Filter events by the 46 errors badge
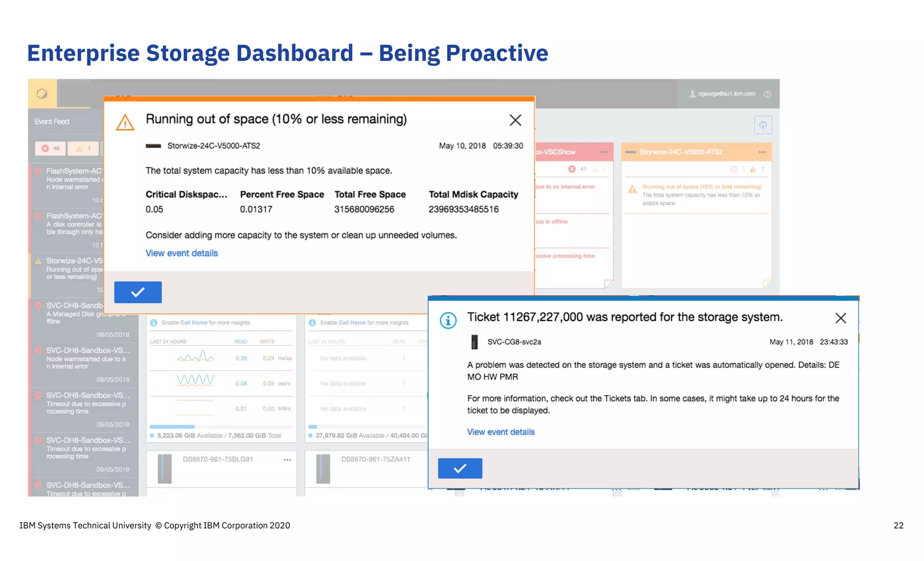 click(x=51, y=148)
